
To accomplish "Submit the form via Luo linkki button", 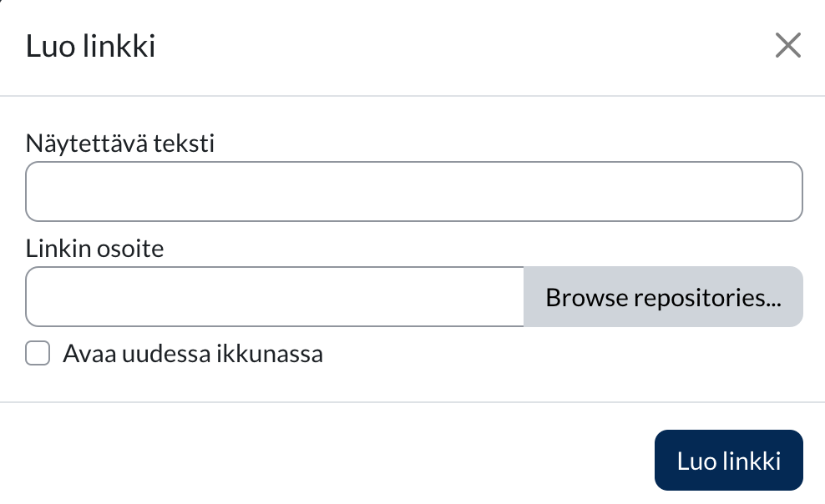I will 728,461.
